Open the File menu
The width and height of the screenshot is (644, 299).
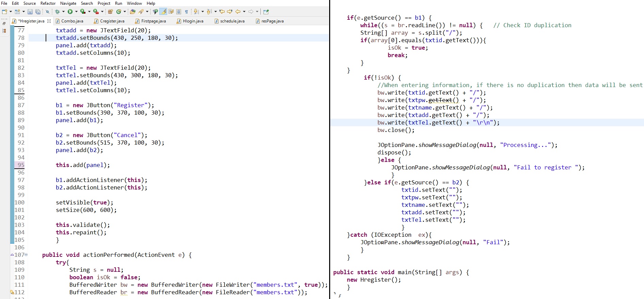click(x=4, y=3)
